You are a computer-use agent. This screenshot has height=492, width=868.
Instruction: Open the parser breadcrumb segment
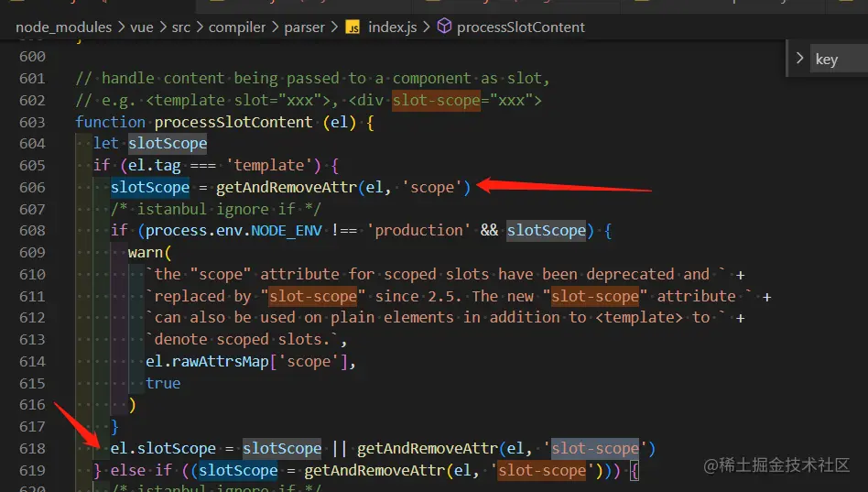[x=305, y=27]
